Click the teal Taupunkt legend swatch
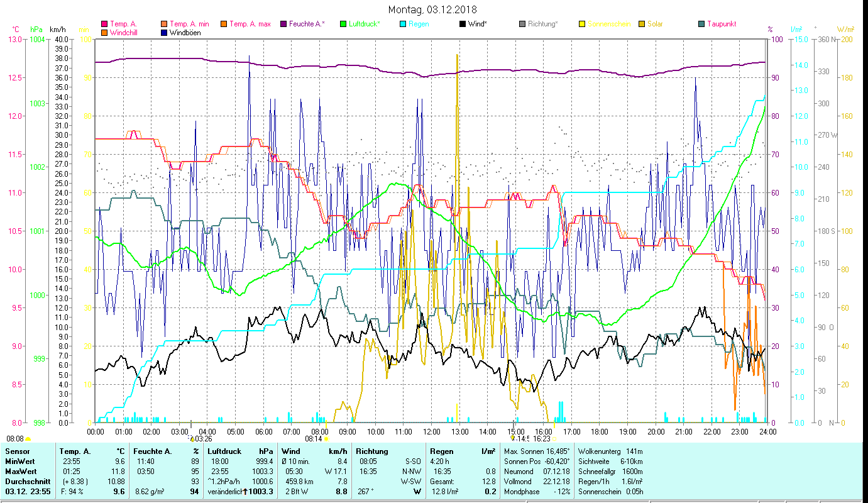Image resolution: width=868 pixels, height=503 pixels. pyautogui.click(x=701, y=25)
